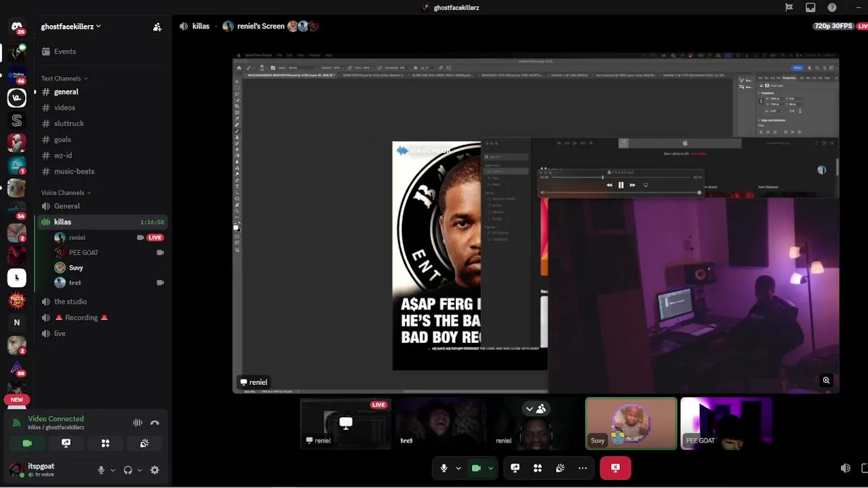Click the 720p 30FPS stream quality badge
The width and height of the screenshot is (868, 488).
click(833, 26)
